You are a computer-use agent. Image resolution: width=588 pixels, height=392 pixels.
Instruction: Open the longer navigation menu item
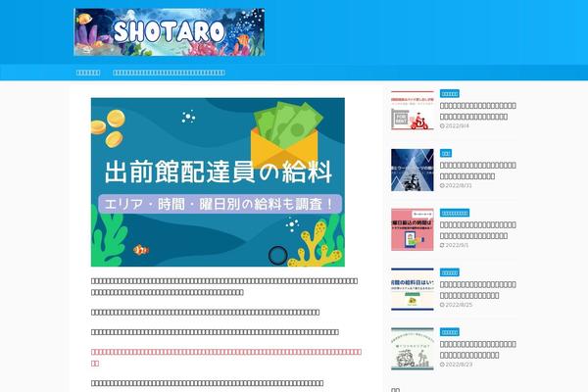coord(169,73)
